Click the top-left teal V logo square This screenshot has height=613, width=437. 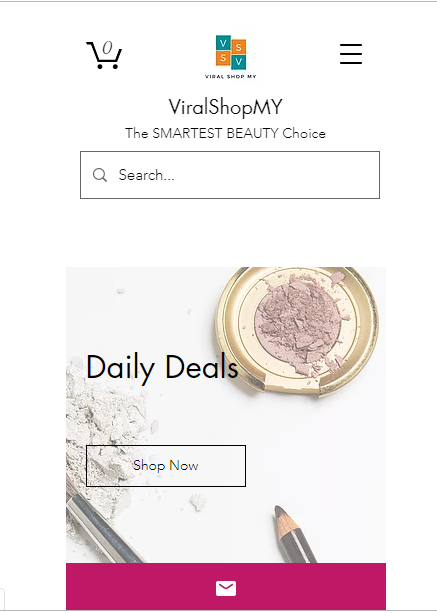223,43
